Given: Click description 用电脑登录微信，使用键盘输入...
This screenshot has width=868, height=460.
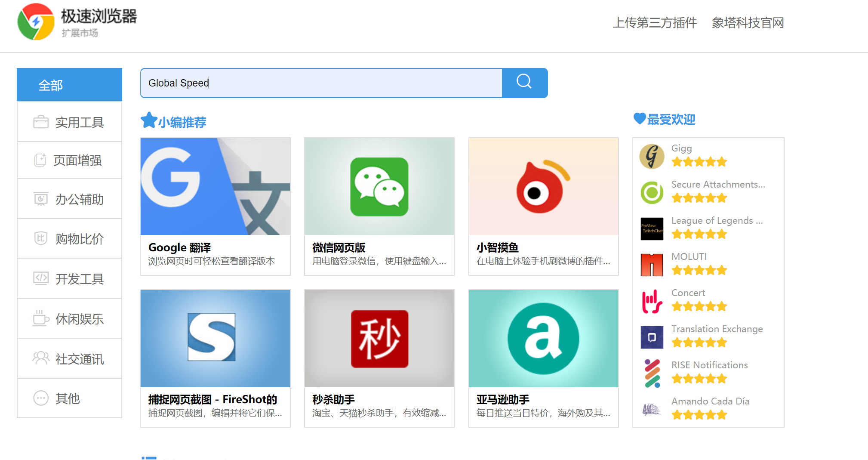Looking at the screenshot, I should (x=379, y=261).
